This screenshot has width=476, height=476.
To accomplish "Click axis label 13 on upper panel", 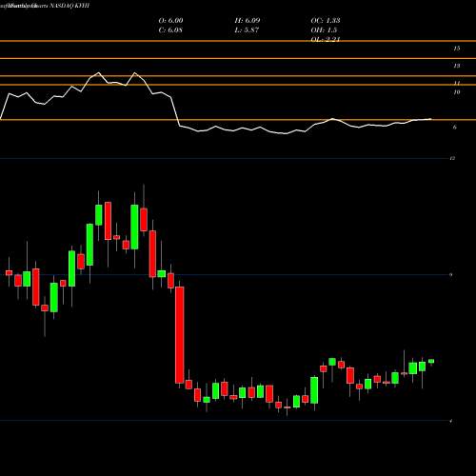I will pyautogui.click(x=457, y=66).
